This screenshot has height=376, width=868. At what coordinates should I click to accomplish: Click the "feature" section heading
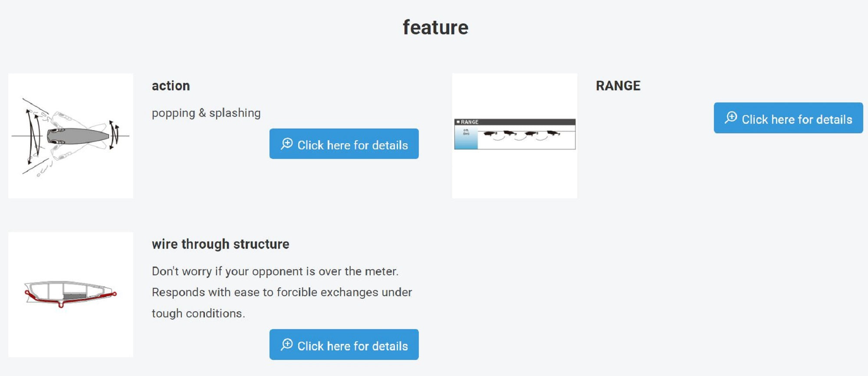(x=435, y=28)
